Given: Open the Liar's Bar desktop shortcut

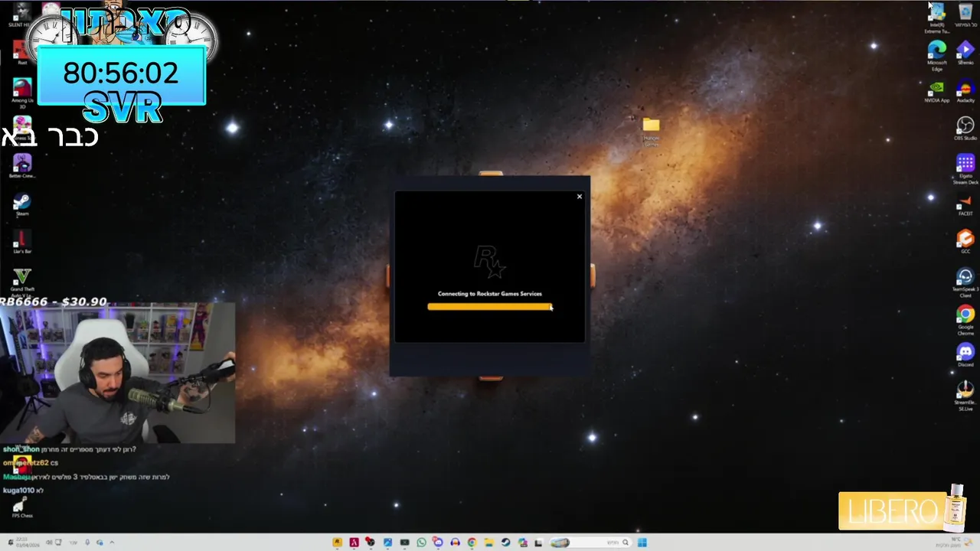Looking at the screenshot, I should click(x=22, y=242).
